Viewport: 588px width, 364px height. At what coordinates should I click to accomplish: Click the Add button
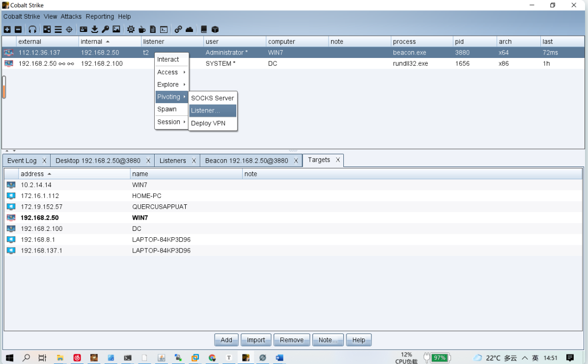(226, 340)
